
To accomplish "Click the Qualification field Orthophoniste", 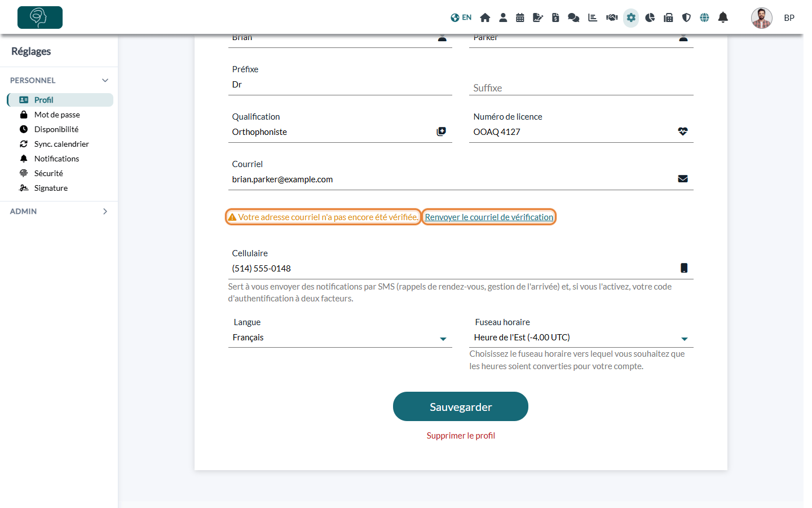I will [x=340, y=132].
